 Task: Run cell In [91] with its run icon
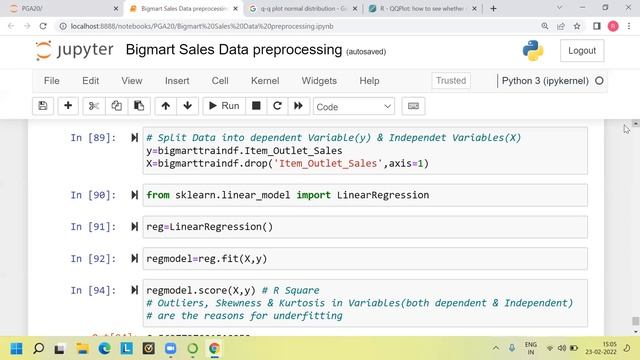[134, 227]
